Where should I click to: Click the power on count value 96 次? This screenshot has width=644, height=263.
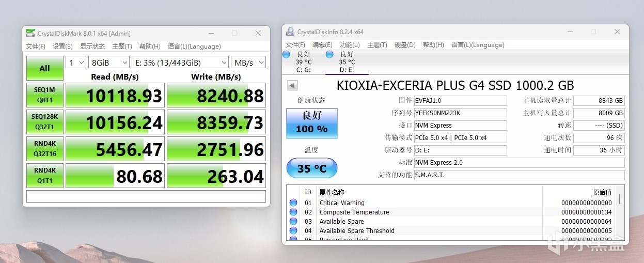tap(599, 138)
